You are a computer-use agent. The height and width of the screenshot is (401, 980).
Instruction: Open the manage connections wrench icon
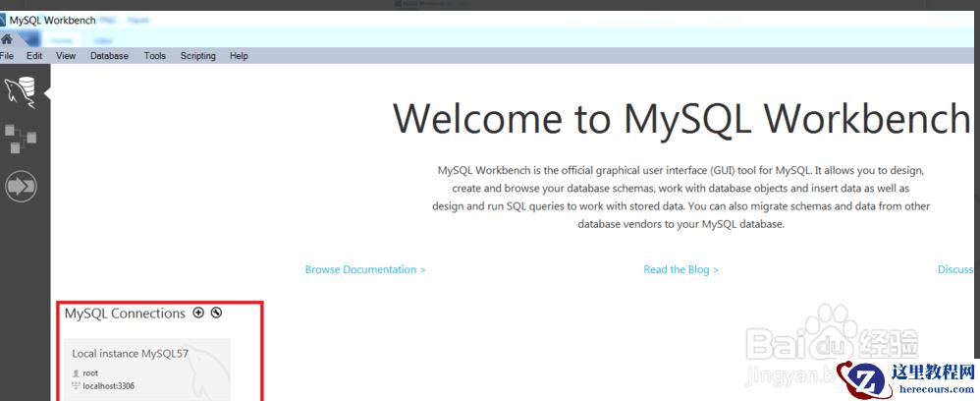click(216, 313)
